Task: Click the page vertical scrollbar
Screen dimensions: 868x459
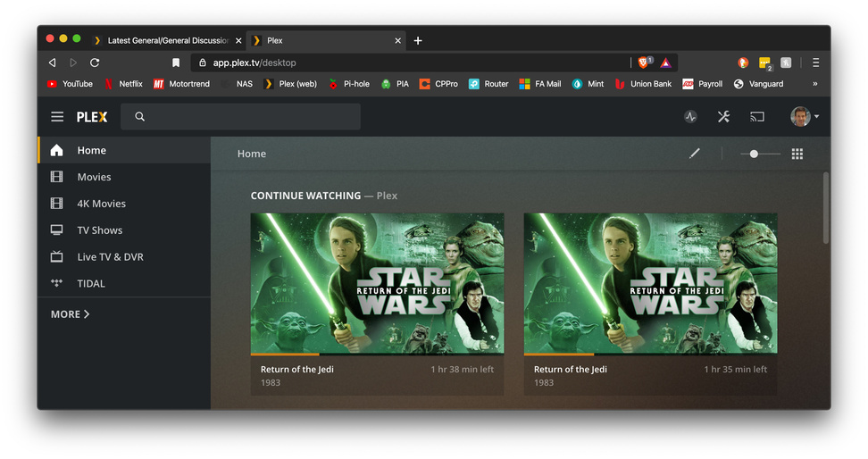Action: pyautogui.click(x=825, y=208)
